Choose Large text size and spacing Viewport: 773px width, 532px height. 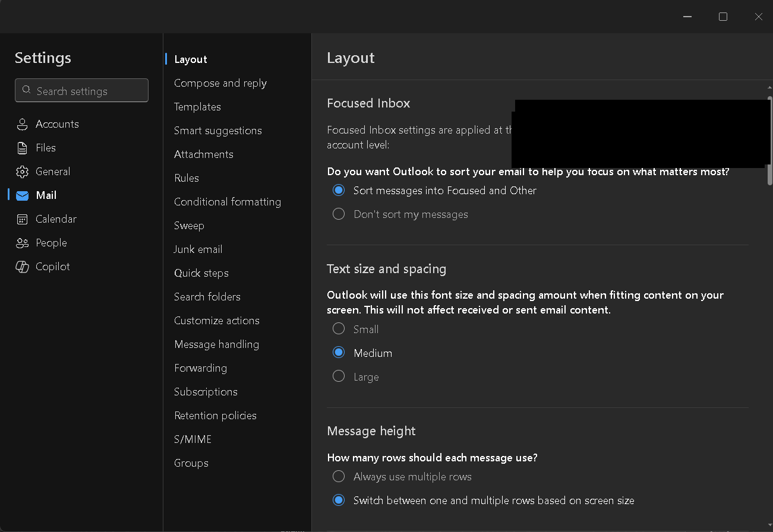pyautogui.click(x=339, y=376)
